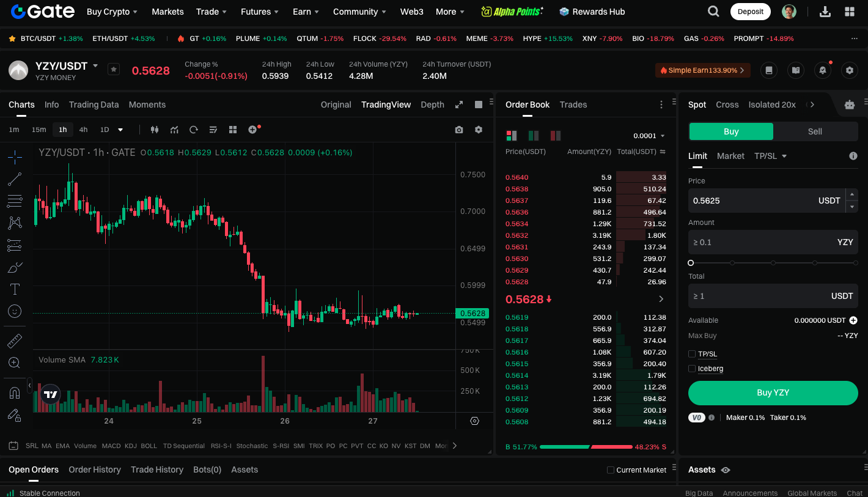Expand the Trade dropdown menu
The height and width of the screenshot is (497, 868).
[211, 12]
